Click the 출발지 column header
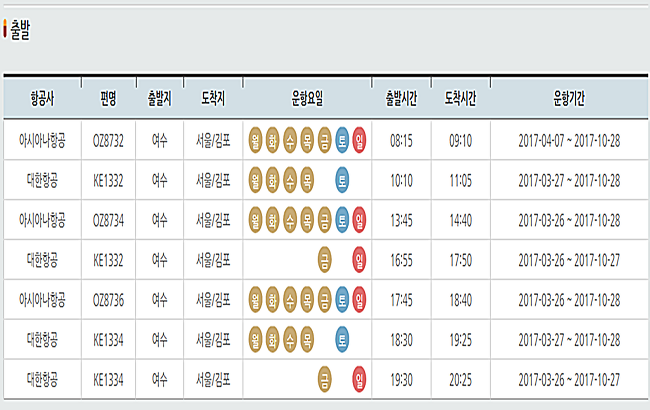The image size is (650, 410). click(x=160, y=99)
